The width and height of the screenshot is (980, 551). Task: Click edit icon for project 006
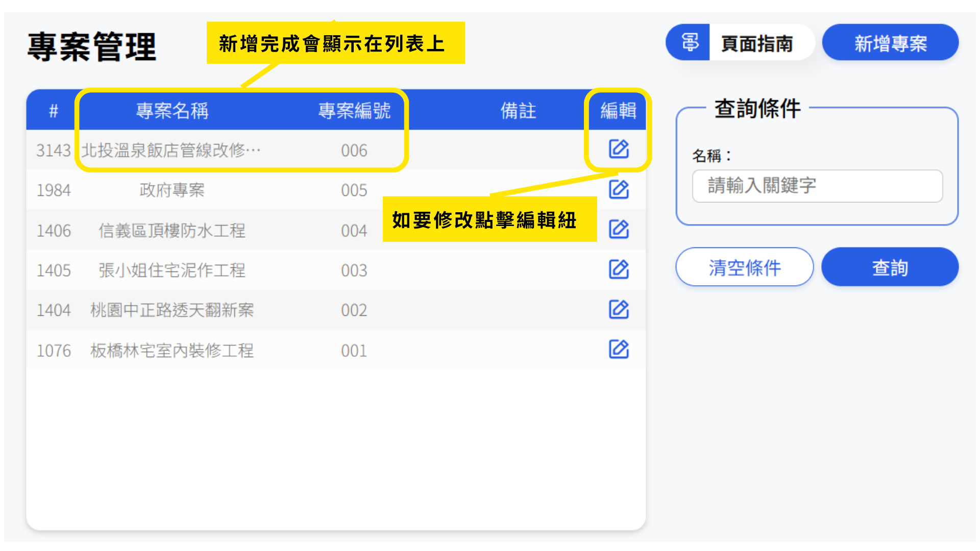[x=619, y=149]
